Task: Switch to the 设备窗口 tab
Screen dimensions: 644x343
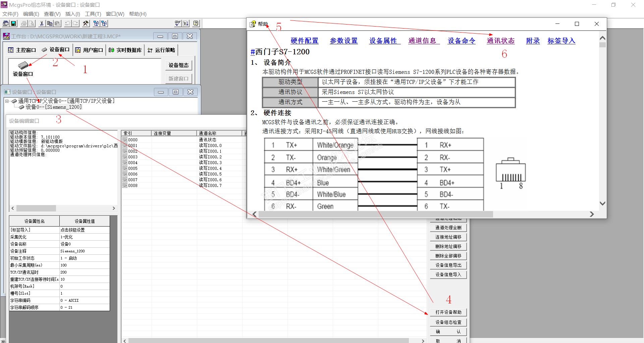Action: point(56,50)
